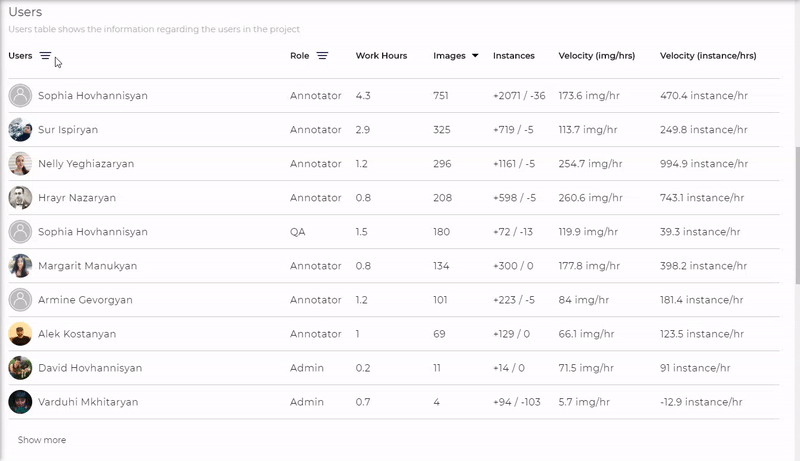Select the name Nelly Yeghiazaryan
Image resolution: width=800 pixels, height=461 pixels.
point(86,164)
